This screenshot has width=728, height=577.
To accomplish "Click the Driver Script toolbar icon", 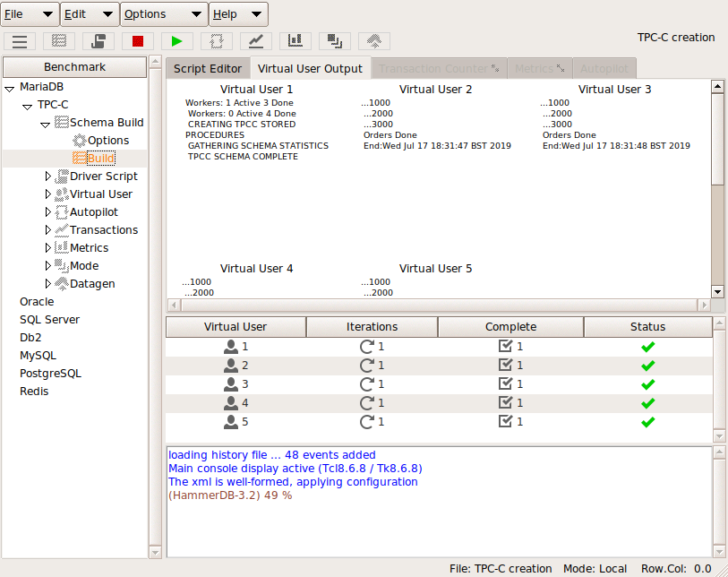I will [98, 41].
